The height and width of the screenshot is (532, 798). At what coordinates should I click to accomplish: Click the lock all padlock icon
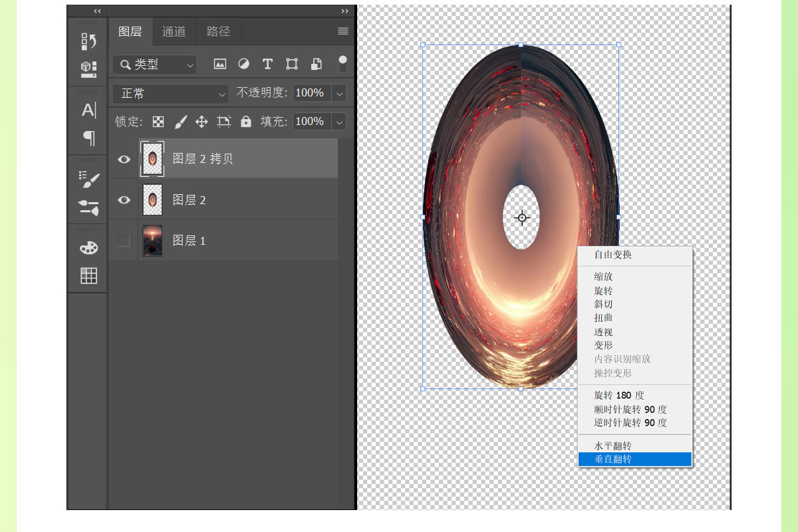coord(246,122)
